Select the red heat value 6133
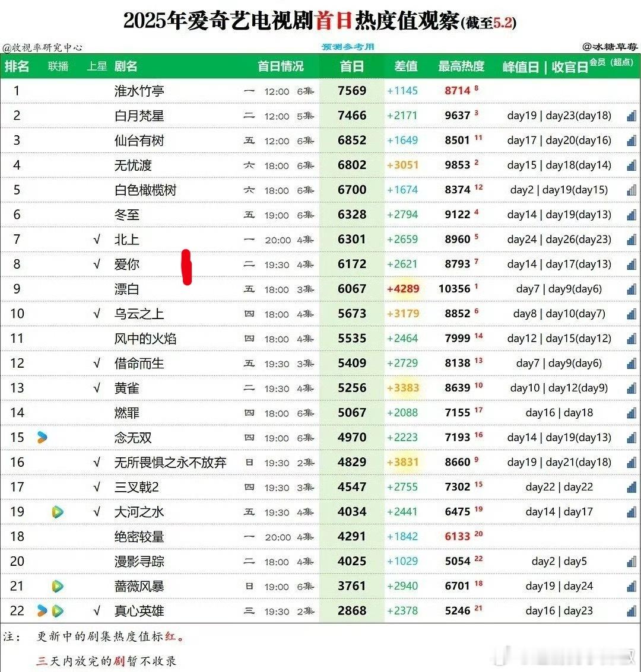The image size is (641, 672). 458,537
